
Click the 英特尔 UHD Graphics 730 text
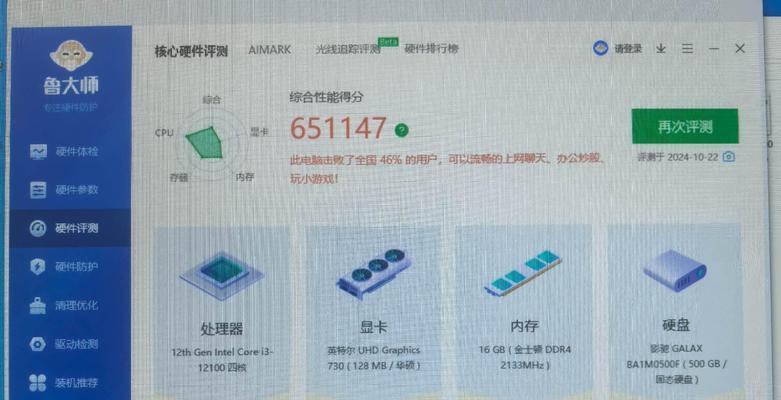point(374,358)
